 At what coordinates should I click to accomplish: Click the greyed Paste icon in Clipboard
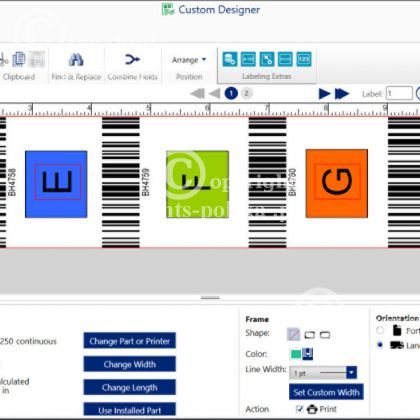coord(37,60)
